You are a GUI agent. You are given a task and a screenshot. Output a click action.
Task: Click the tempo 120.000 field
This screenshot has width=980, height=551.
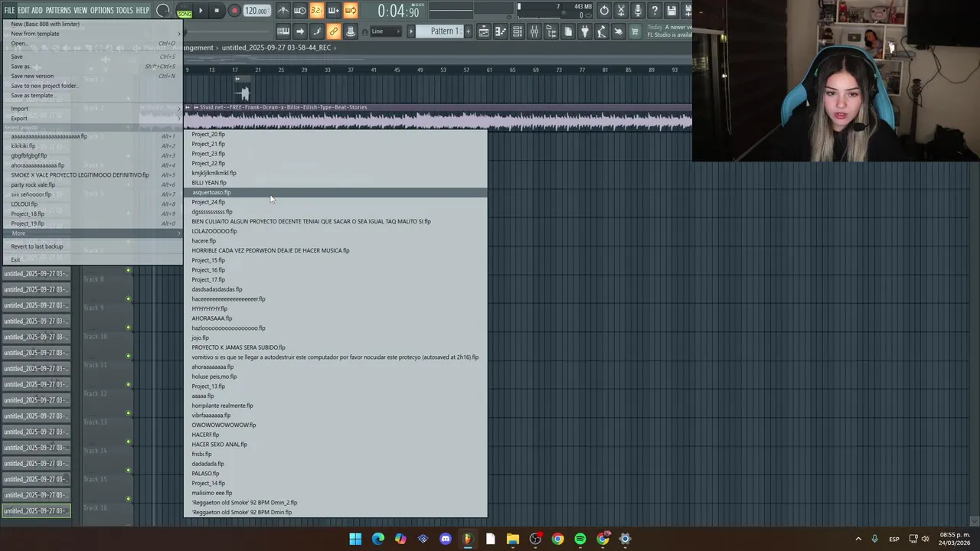pos(256,11)
